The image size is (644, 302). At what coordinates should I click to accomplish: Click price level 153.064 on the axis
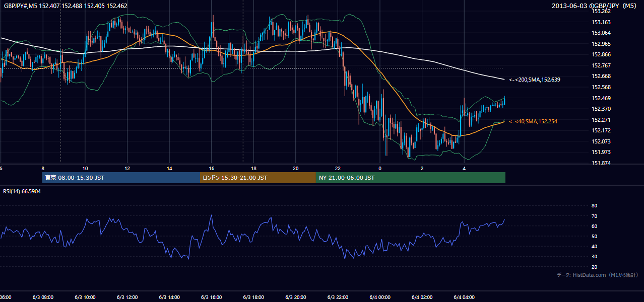(601, 33)
